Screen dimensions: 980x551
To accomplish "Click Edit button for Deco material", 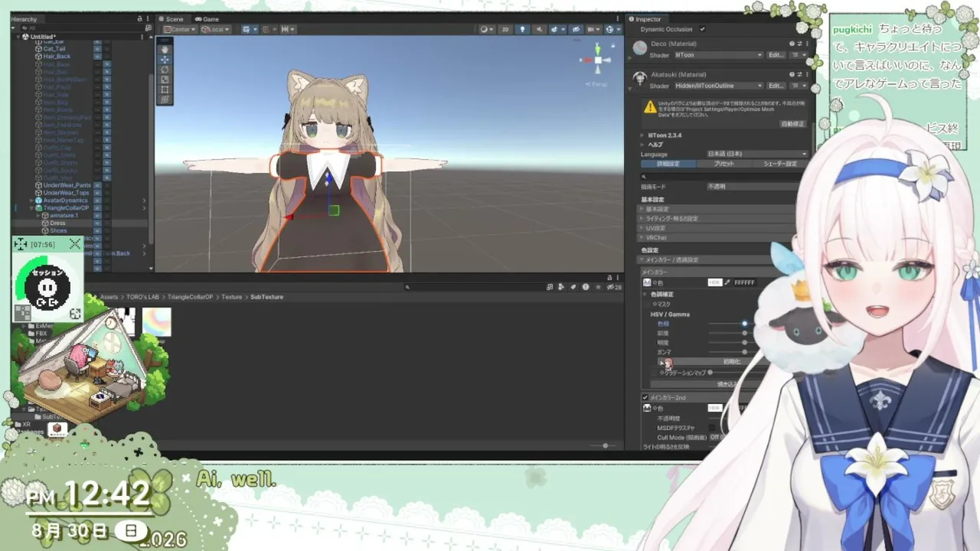I will 776,55.
